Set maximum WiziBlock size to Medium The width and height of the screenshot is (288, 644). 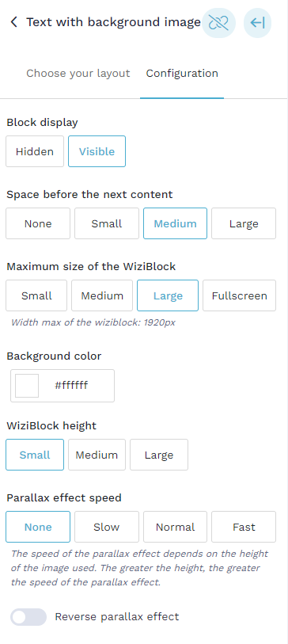[102, 295]
